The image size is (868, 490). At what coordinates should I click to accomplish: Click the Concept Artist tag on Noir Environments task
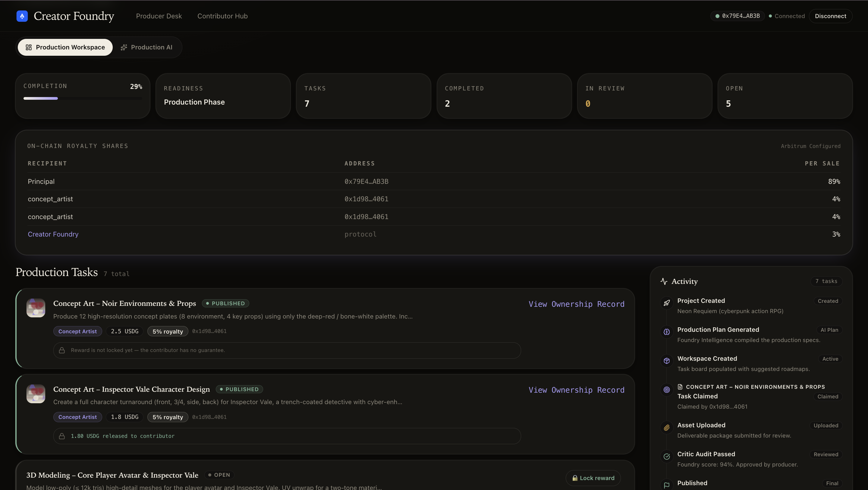(77, 331)
